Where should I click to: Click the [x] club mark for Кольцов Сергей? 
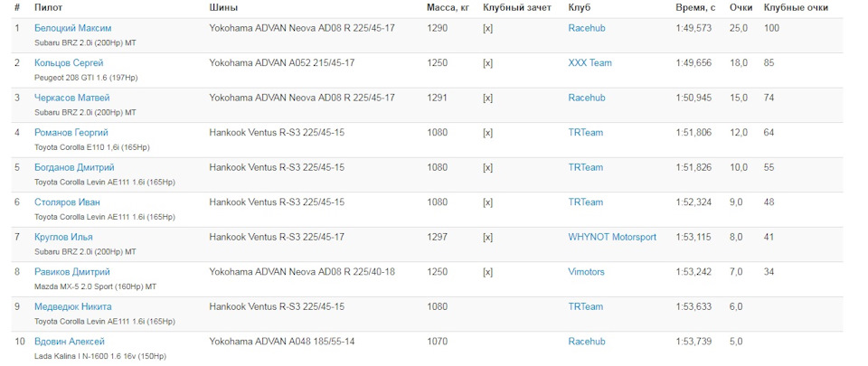487,63
